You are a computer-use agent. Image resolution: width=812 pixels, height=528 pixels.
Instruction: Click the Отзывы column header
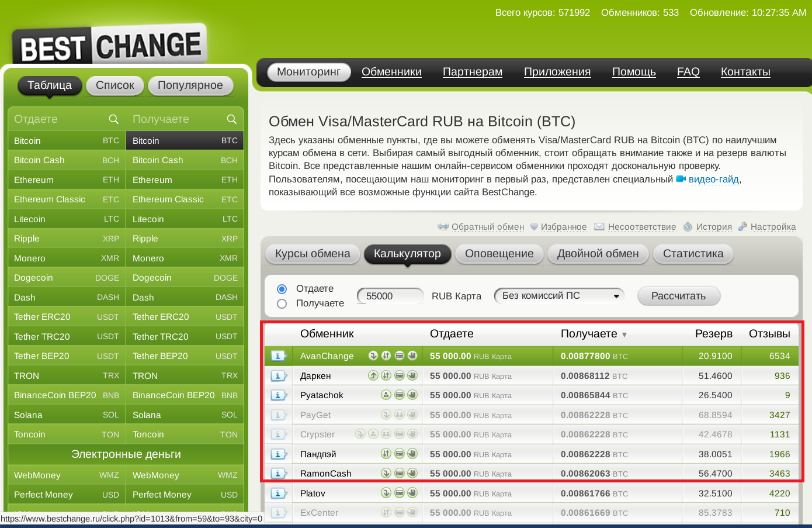(x=769, y=334)
